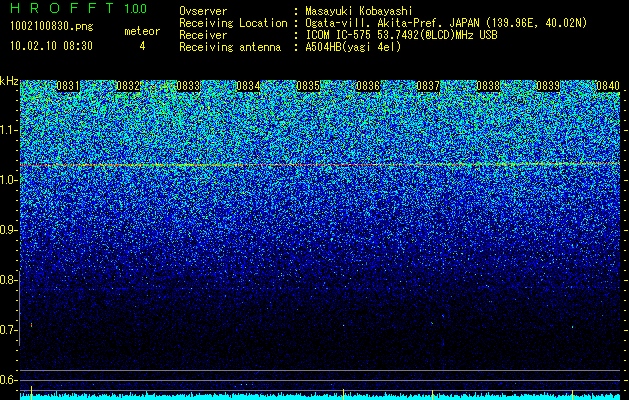Select the filename 1002100830.png
This screenshot has height=400, width=629.
(x=51, y=26)
